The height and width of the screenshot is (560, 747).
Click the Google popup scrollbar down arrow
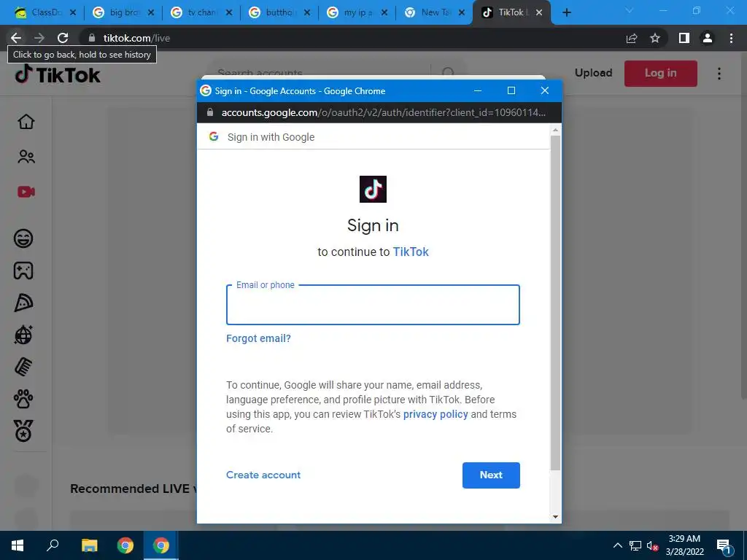pyautogui.click(x=555, y=517)
